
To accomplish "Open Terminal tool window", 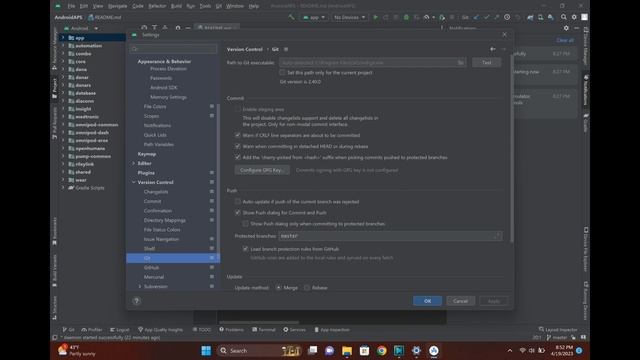I will click(264, 329).
